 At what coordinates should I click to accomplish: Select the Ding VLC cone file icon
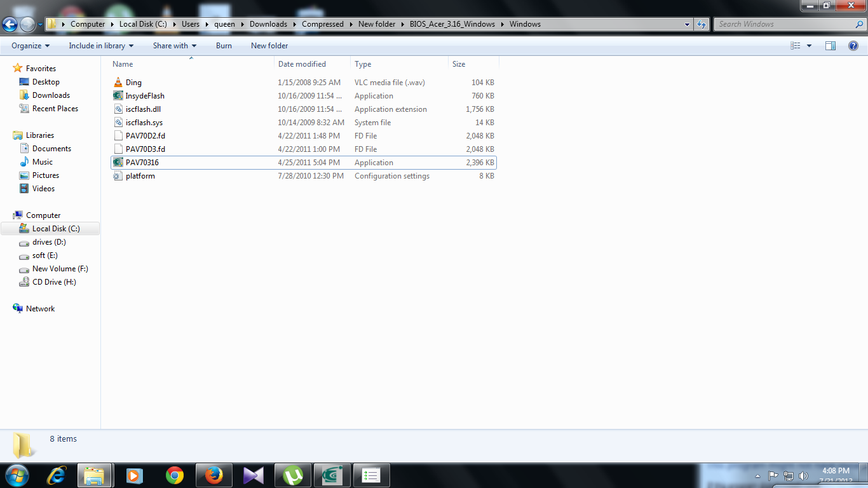(x=118, y=83)
